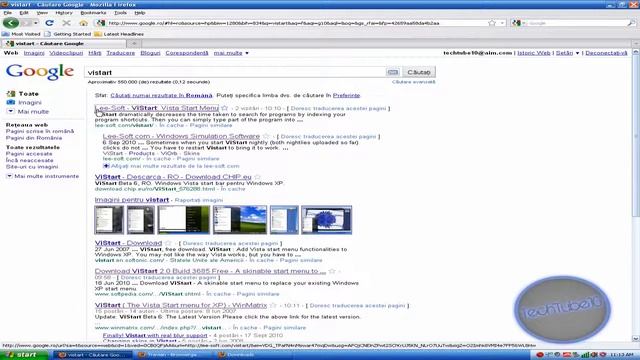Open Cautare avansata link
The width and height of the screenshot is (640, 360).
click(x=413, y=82)
